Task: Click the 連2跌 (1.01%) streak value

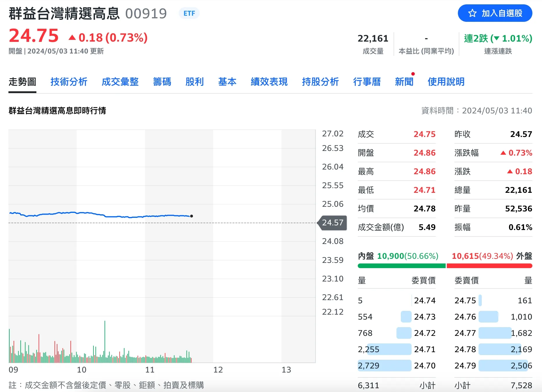Action: point(498,38)
